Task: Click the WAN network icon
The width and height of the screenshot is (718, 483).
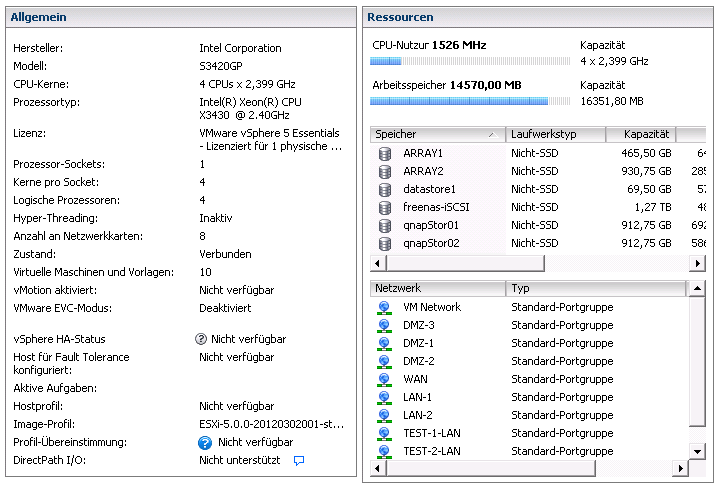Action: [384, 380]
